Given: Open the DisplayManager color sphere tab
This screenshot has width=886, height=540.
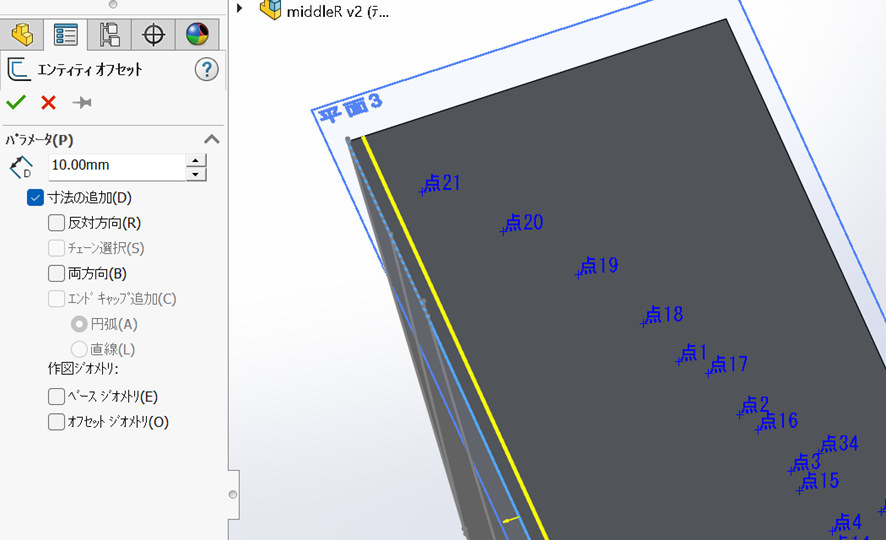Looking at the screenshot, I should [197, 34].
